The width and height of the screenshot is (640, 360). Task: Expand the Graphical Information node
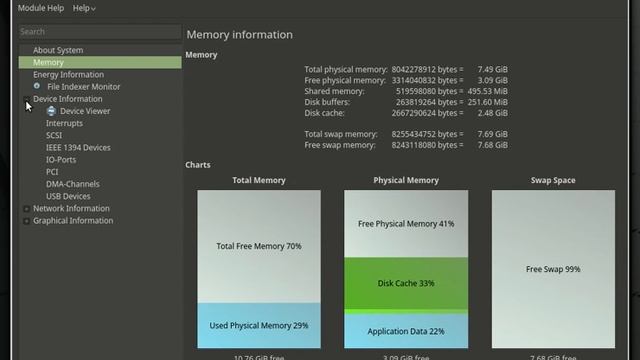point(27,221)
